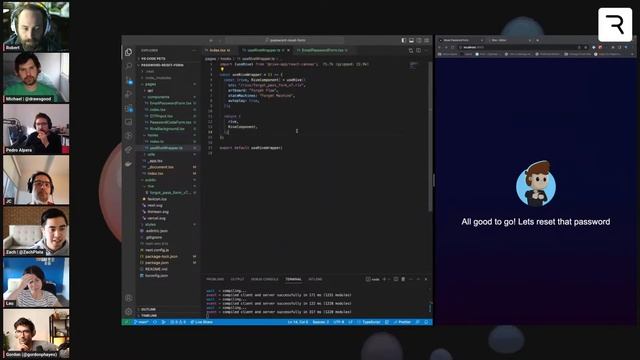
Task: Click Robert's video thumbnail
Action: pos(36,26)
